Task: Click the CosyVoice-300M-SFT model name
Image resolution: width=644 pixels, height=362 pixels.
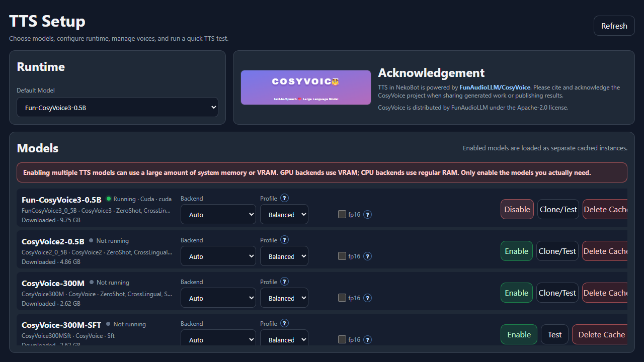Action: pos(61,325)
